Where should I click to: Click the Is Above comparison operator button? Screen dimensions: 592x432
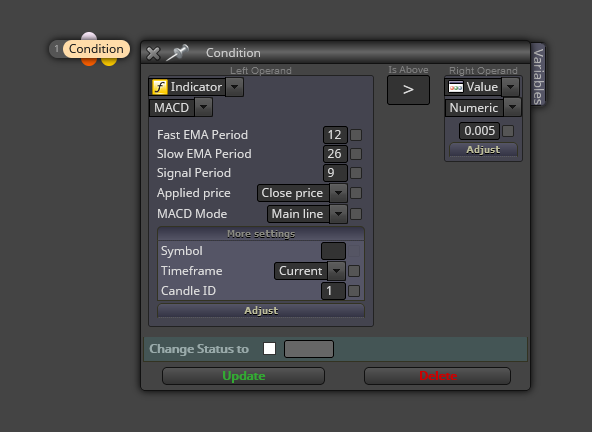(408, 90)
